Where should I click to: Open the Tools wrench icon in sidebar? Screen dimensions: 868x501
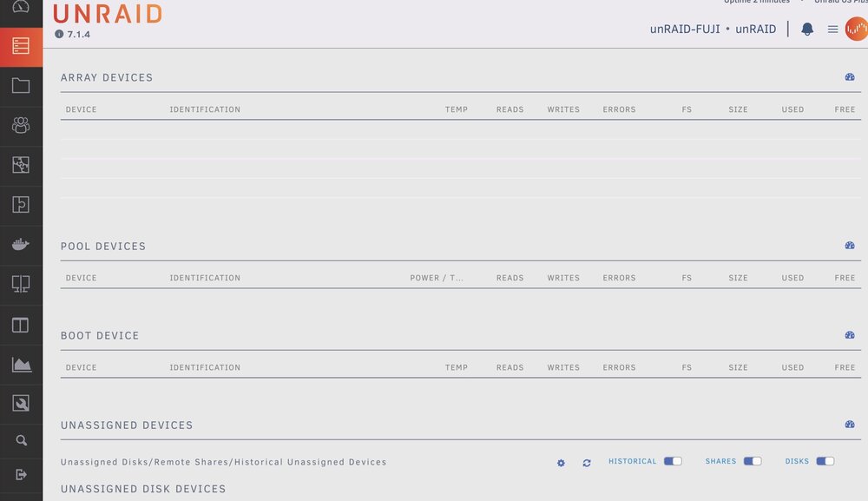(x=21, y=404)
